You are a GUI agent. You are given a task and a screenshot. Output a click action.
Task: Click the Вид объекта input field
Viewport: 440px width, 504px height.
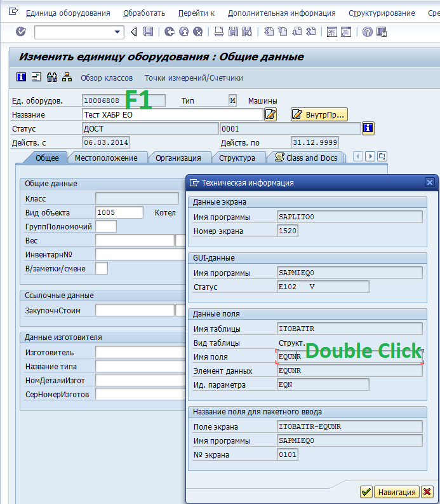pos(119,212)
